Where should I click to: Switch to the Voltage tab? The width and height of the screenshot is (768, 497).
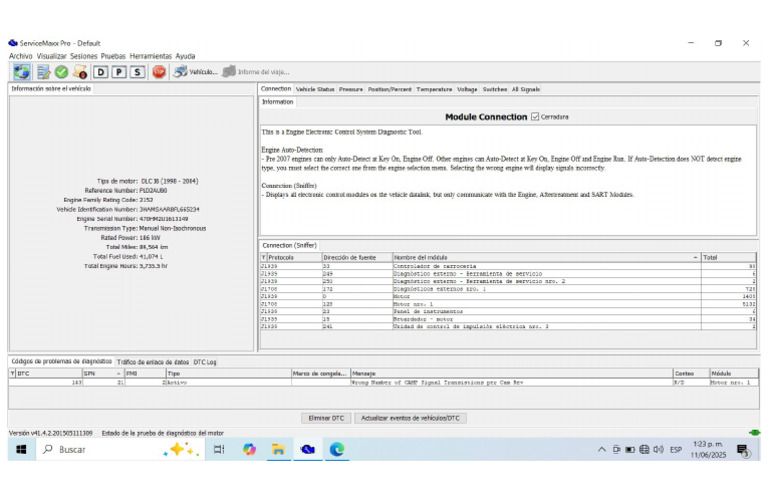[467, 89]
